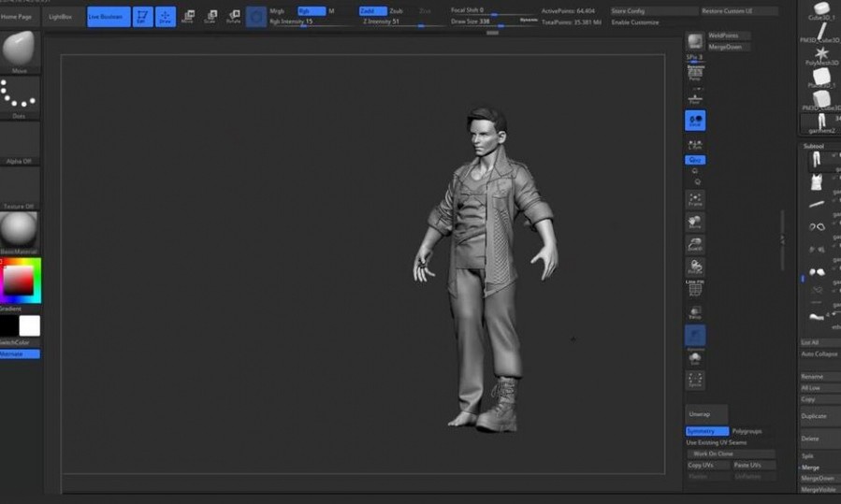Pick a color in the color picker square
841x504 pixels.
(x=18, y=280)
